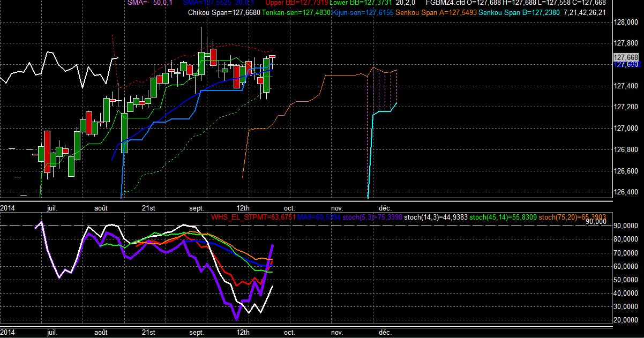Click 2014 on the price chart time axis
The width and height of the screenshot is (644, 338).
[7, 207]
